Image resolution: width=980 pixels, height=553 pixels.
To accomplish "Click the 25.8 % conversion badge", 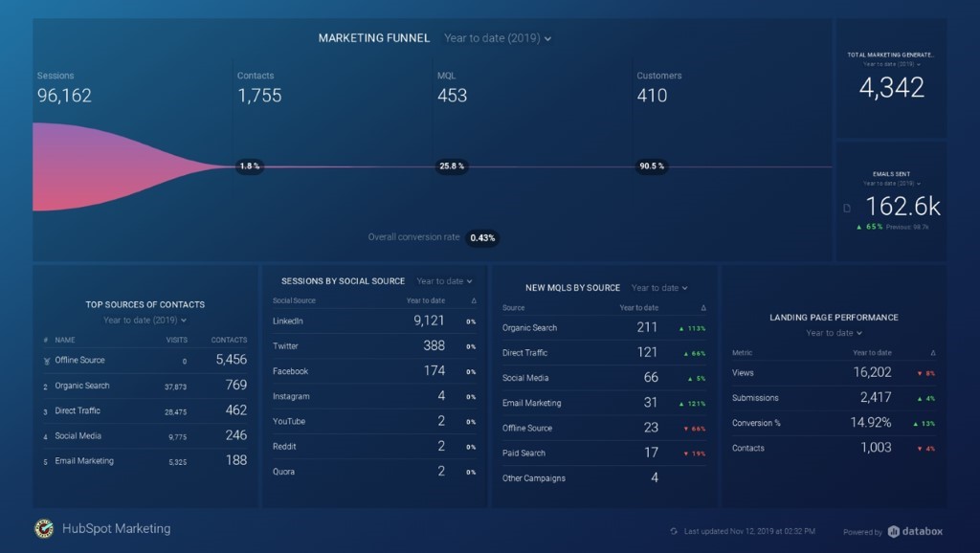I will (452, 166).
